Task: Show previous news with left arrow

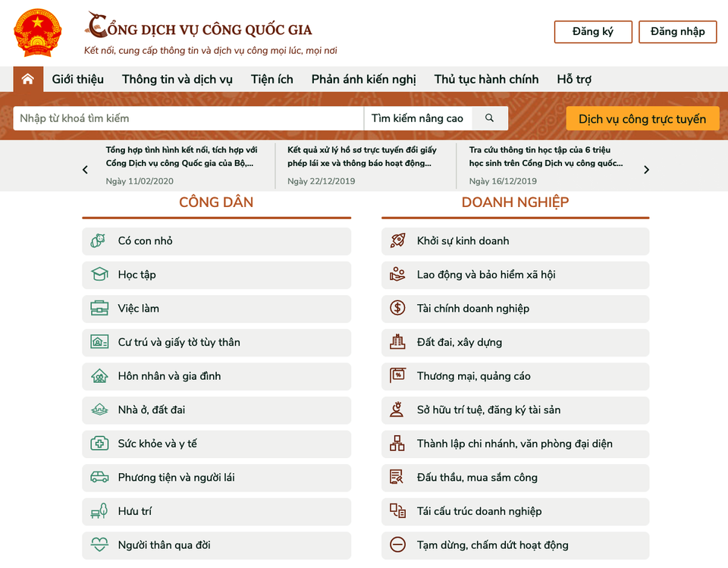Action: point(85,170)
